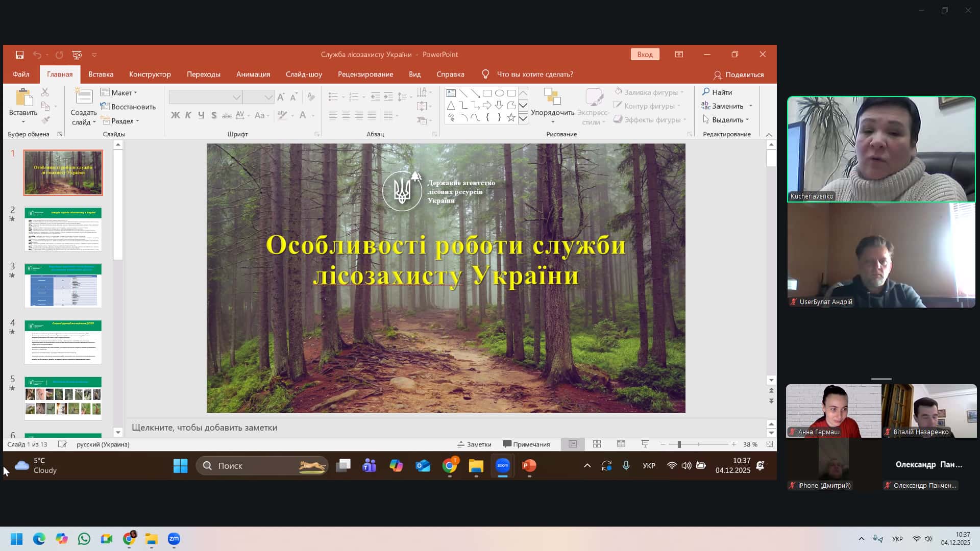
Task: Switch to the Animation (Анимация) tab
Action: coord(253,74)
